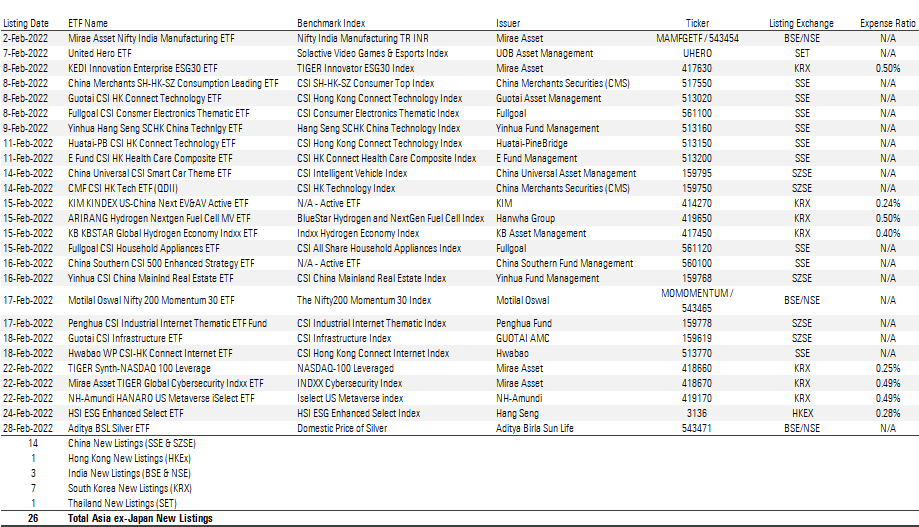Click the HSI ESG Enhanced Select ETF name
Image resolution: width=919 pixels, height=527 pixels.
tap(126, 413)
